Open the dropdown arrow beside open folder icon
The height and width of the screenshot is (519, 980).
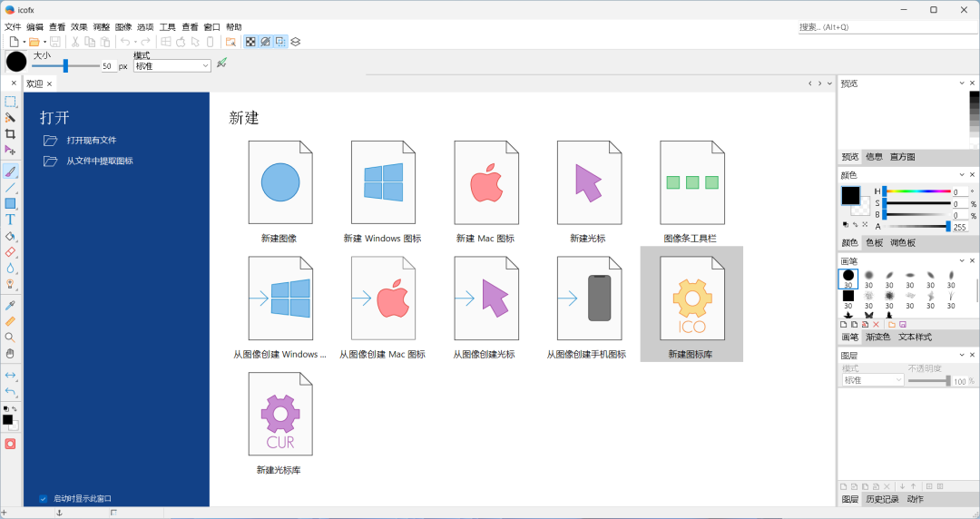pos(45,43)
